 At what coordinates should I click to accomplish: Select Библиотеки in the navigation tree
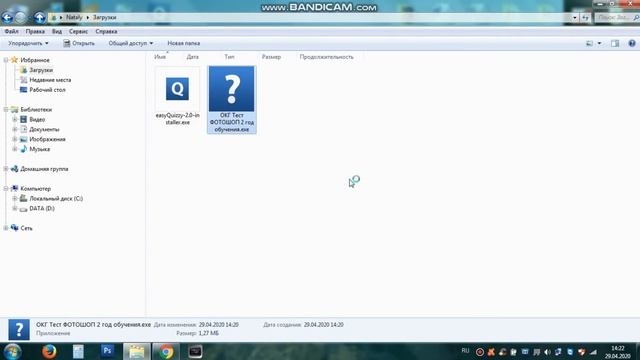click(36, 110)
